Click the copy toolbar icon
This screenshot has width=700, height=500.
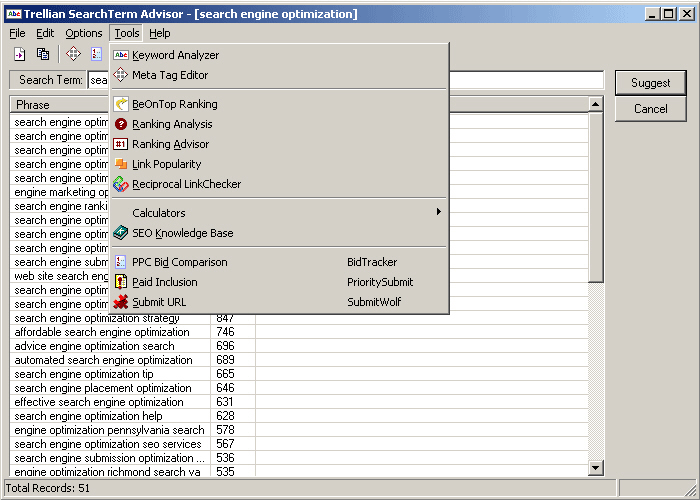tap(43, 54)
